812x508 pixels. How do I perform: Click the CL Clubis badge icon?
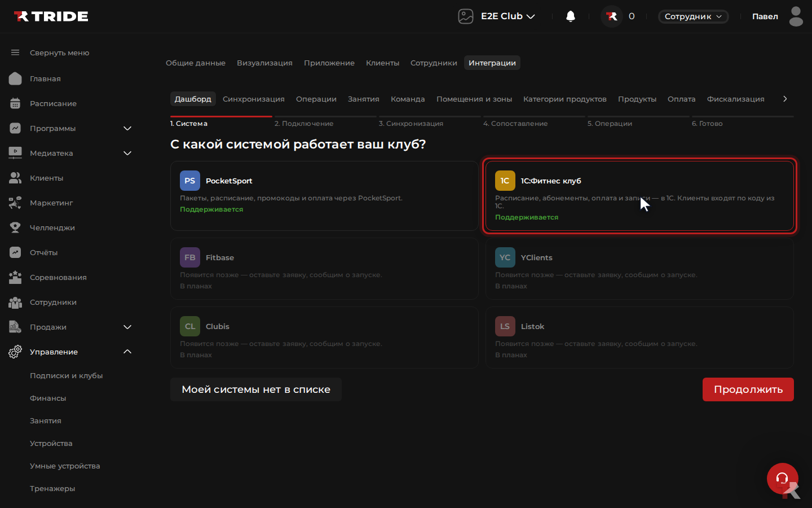[190, 326]
